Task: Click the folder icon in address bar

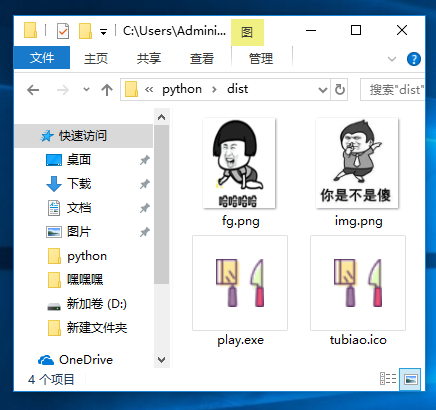Action: click(x=131, y=89)
